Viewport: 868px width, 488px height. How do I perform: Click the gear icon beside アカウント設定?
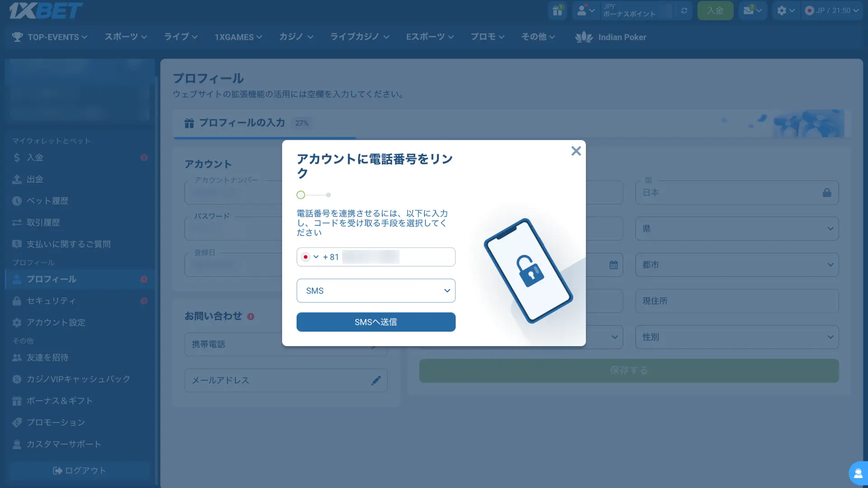tap(17, 323)
